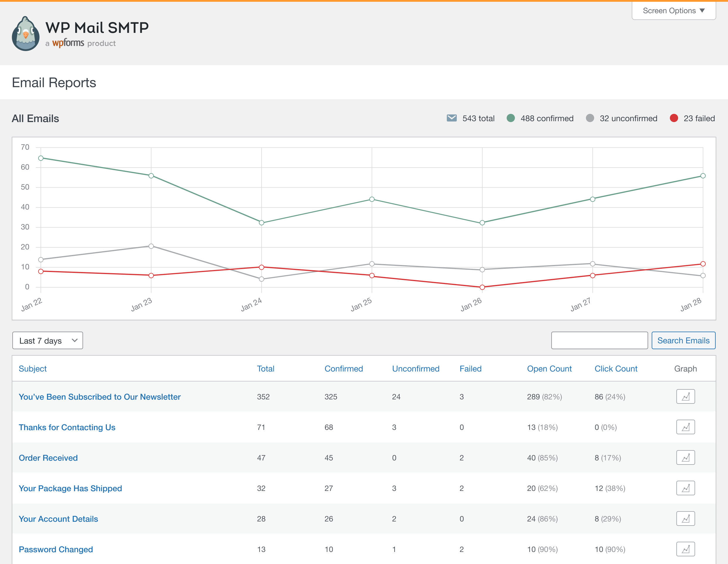The height and width of the screenshot is (564, 728).
Task: View graph for Your Package Has Shipped
Action: tap(685, 488)
